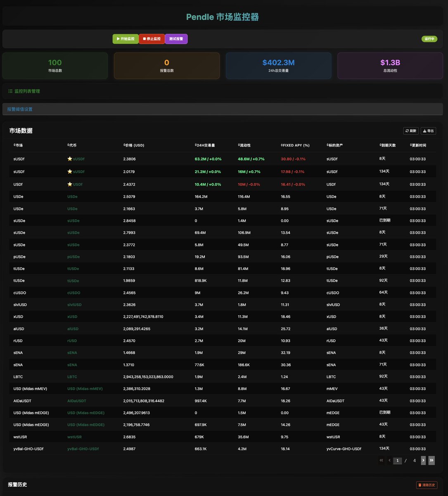Sort by 流动性 column header
The height and width of the screenshot is (496, 448).
coord(244,145)
